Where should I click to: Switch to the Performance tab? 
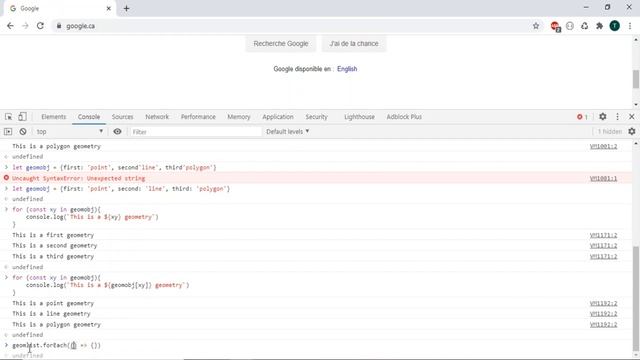point(198,117)
